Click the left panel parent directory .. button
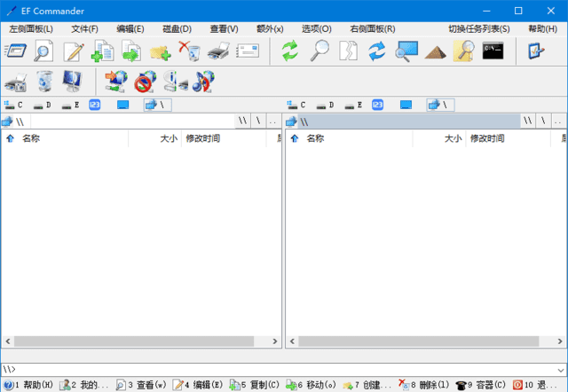568x392 pixels. point(273,122)
